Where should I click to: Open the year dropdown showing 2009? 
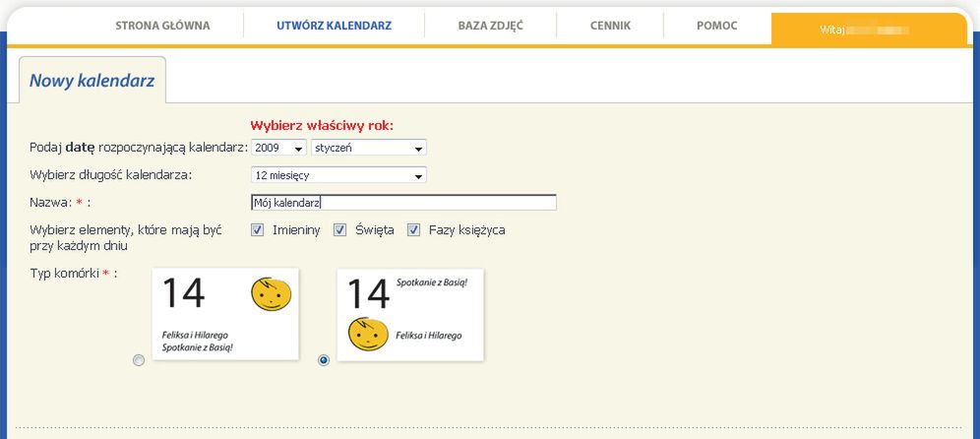pos(278,149)
